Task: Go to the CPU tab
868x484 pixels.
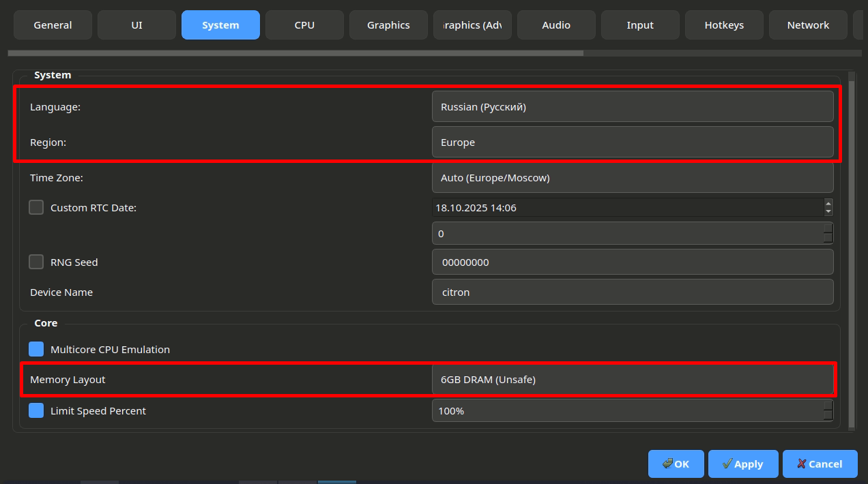Action: click(x=304, y=25)
